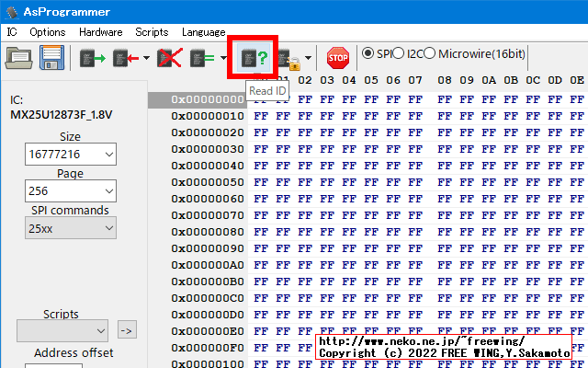Open the Page dropdown showing 256
Viewport: 588px width, 368px height.
point(71,190)
